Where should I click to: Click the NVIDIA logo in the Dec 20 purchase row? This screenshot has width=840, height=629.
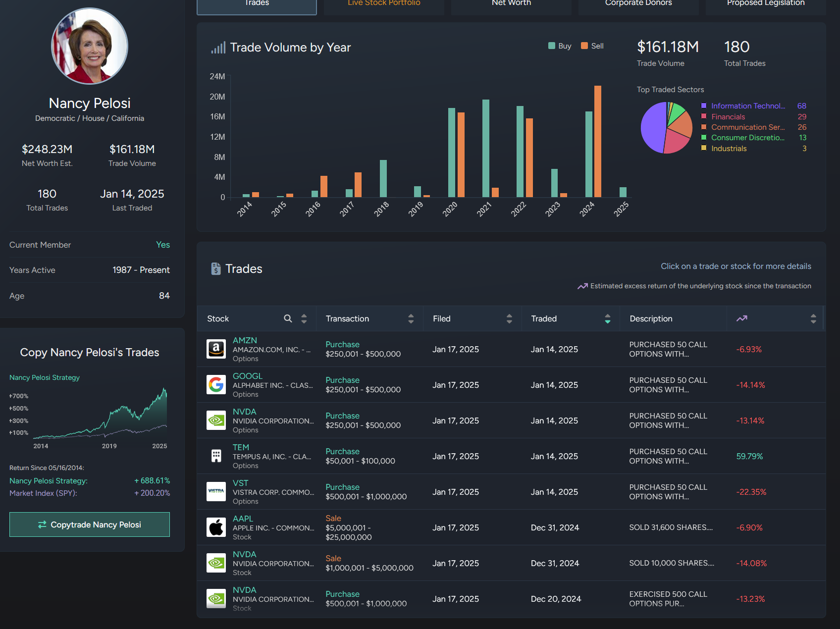(x=216, y=599)
